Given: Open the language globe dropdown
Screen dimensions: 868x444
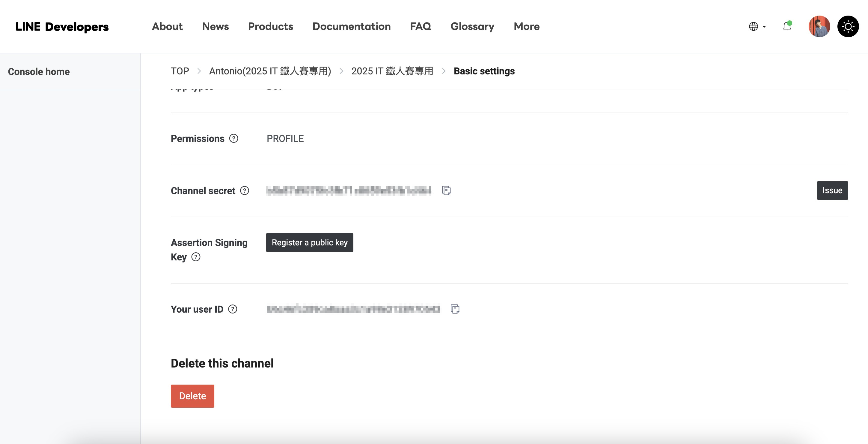Looking at the screenshot, I should coord(757,26).
